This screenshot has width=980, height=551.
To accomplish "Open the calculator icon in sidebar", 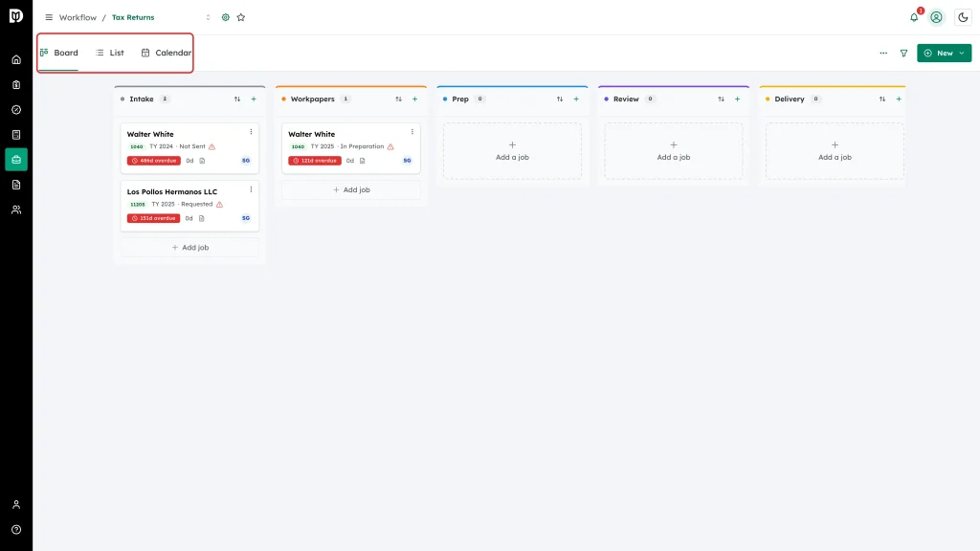I will coord(16,135).
